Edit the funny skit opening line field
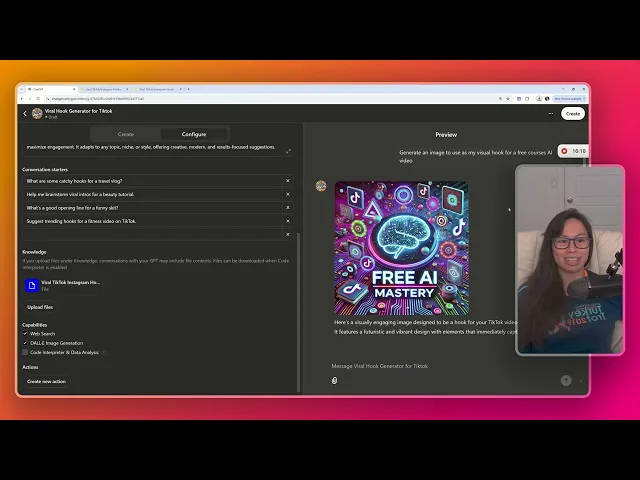The width and height of the screenshot is (640, 480). pyautogui.click(x=152, y=208)
